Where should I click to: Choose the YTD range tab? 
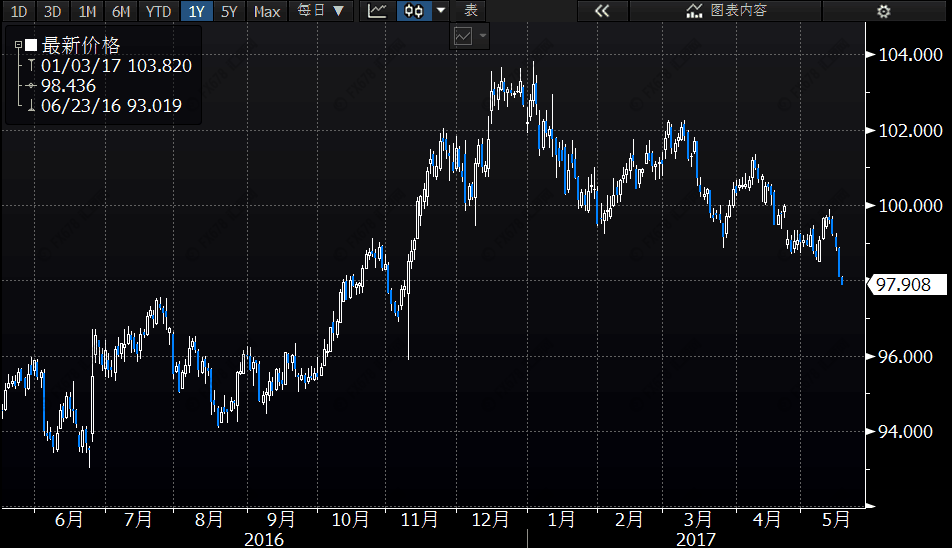158,11
